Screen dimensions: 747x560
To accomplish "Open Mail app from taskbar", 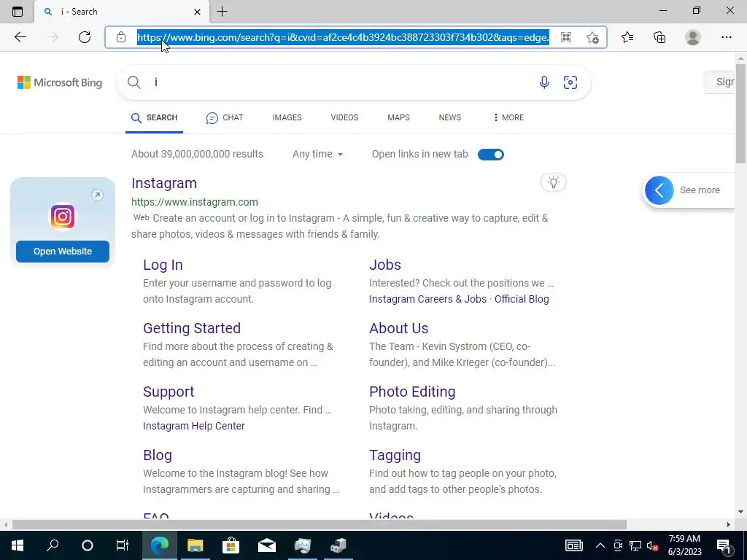I will tap(267, 545).
